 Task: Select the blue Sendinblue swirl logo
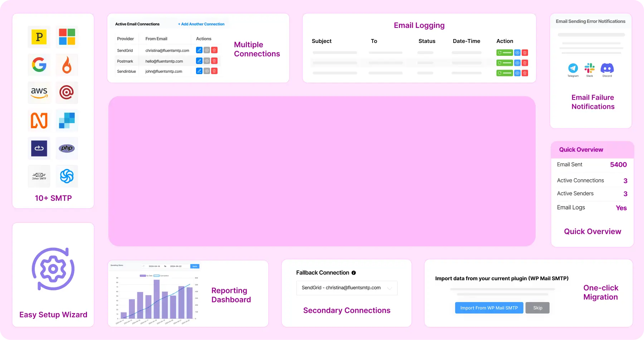tap(67, 176)
